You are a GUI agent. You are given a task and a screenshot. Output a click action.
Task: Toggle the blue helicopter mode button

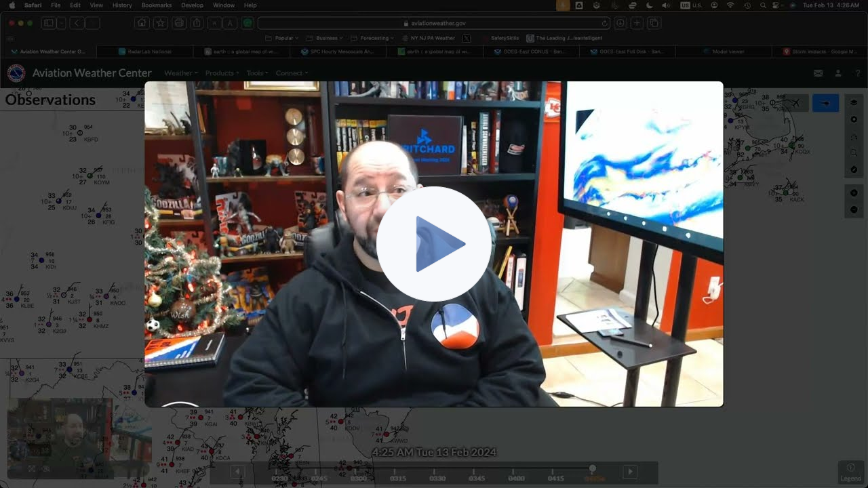coord(825,103)
